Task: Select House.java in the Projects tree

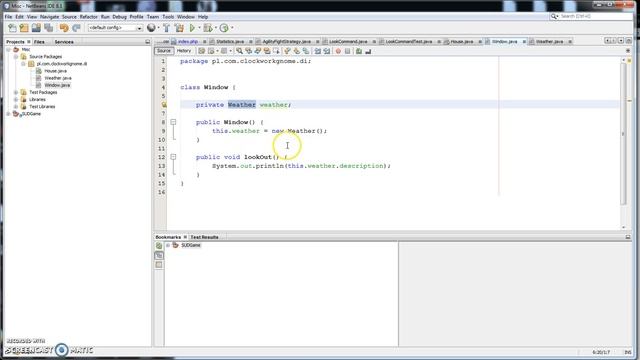Action: [56, 71]
